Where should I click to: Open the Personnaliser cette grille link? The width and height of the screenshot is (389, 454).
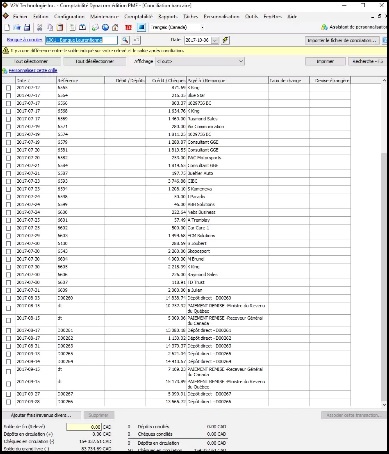(33, 71)
